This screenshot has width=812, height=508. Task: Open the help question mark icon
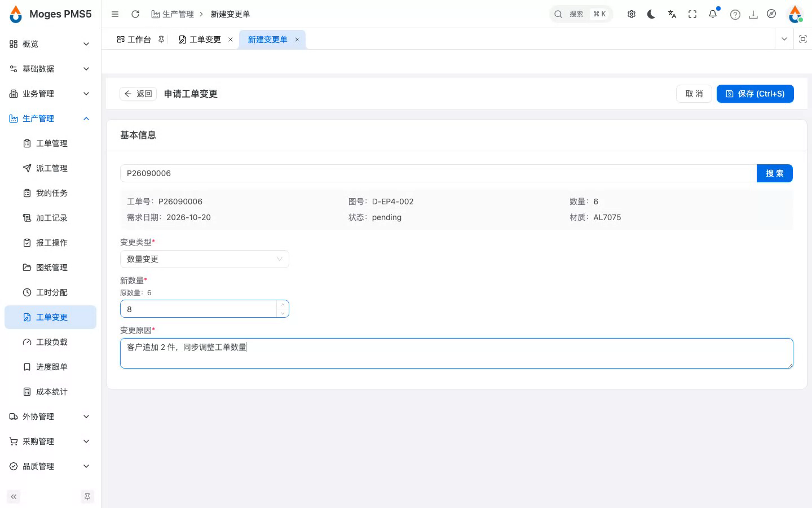pos(735,15)
